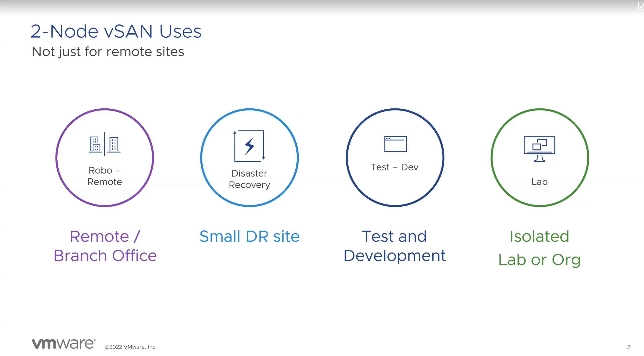Screen dimensions: 644x356
Task: Click the "Remote / Branch Office" caption
Action: pyautogui.click(x=105, y=246)
